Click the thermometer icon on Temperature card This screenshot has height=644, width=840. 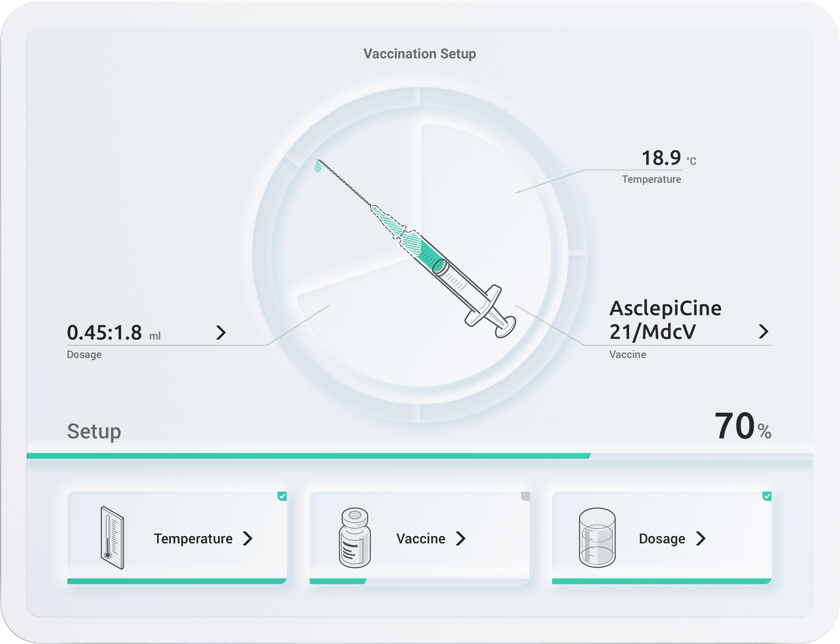(x=112, y=538)
